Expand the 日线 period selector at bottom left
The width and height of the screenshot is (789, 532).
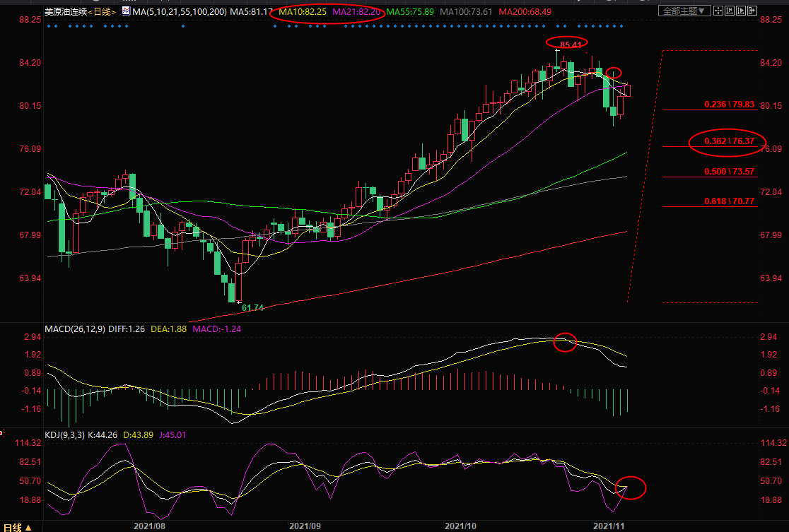click(x=18, y=527)
